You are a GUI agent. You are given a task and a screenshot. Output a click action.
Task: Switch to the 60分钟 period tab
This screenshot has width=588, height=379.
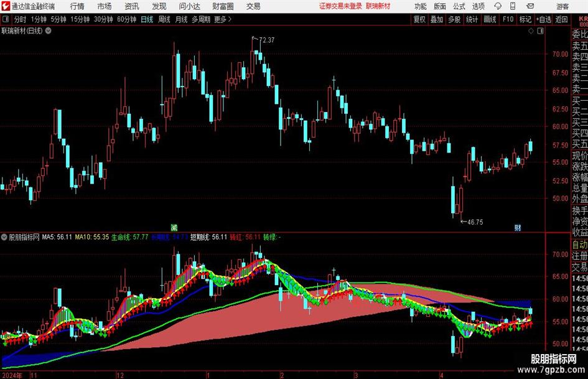coord(127,19)
